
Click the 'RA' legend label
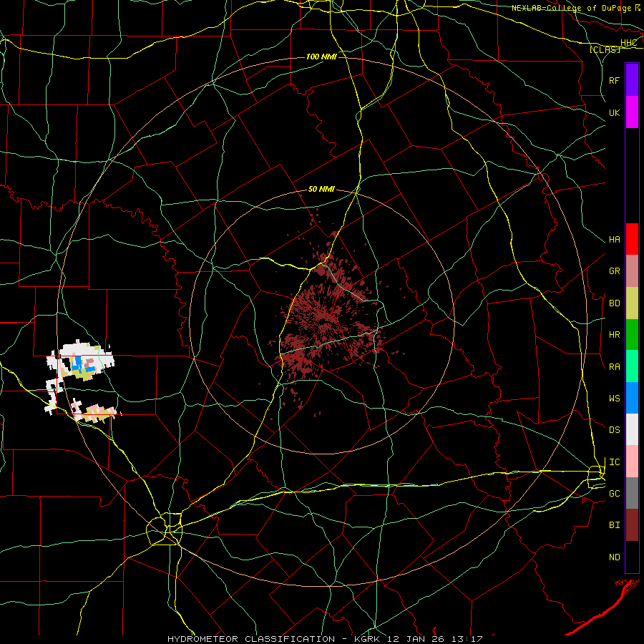tap(614, 367)
